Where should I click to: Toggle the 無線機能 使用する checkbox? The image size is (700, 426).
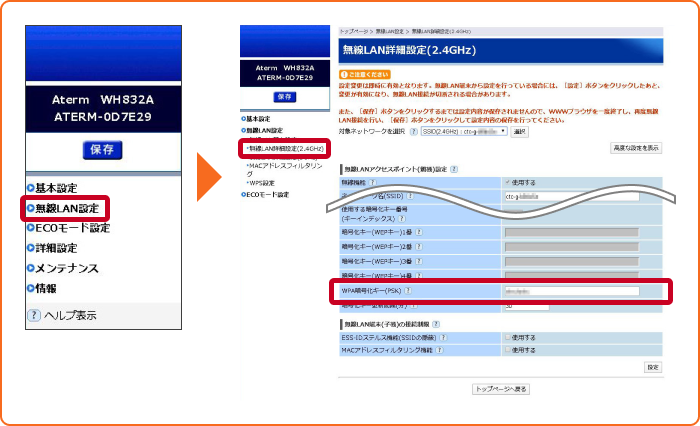[x=508, y=182]
